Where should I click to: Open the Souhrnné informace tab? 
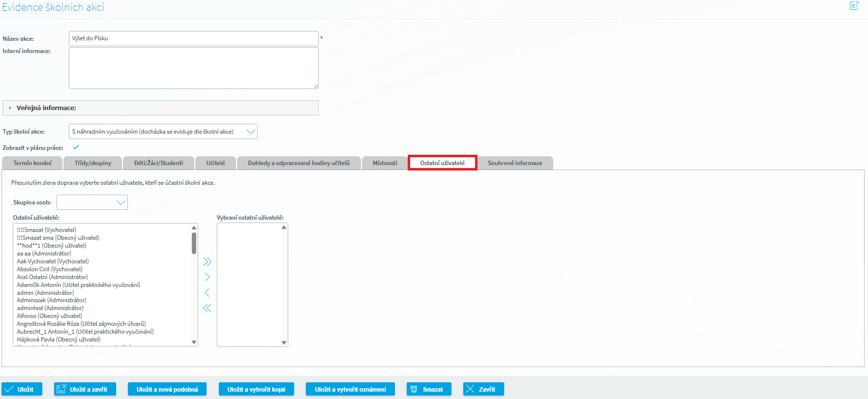tap(514, 163)
